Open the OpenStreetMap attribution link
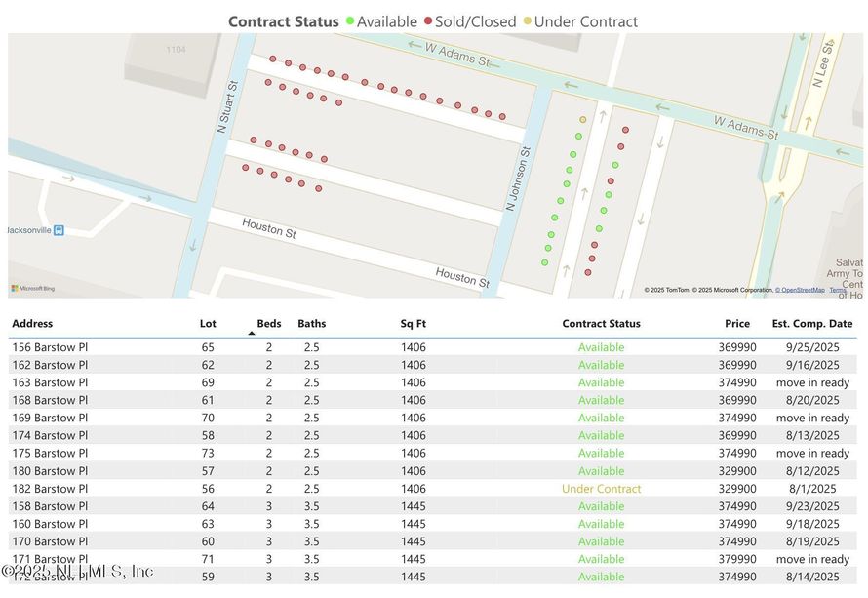 point(800,290)
